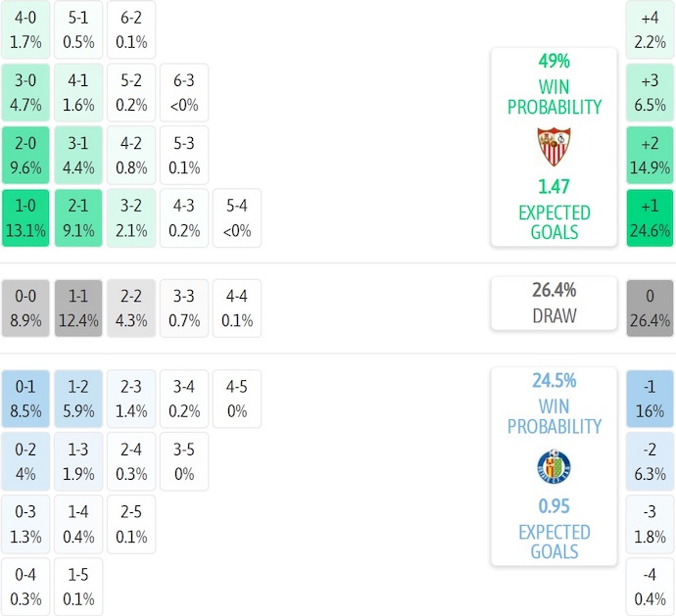Image resolution: width=676 pixels, height=616 pixels.
Task: Click the 4-0 scoreline tile
Action: [x=25, y=29]
